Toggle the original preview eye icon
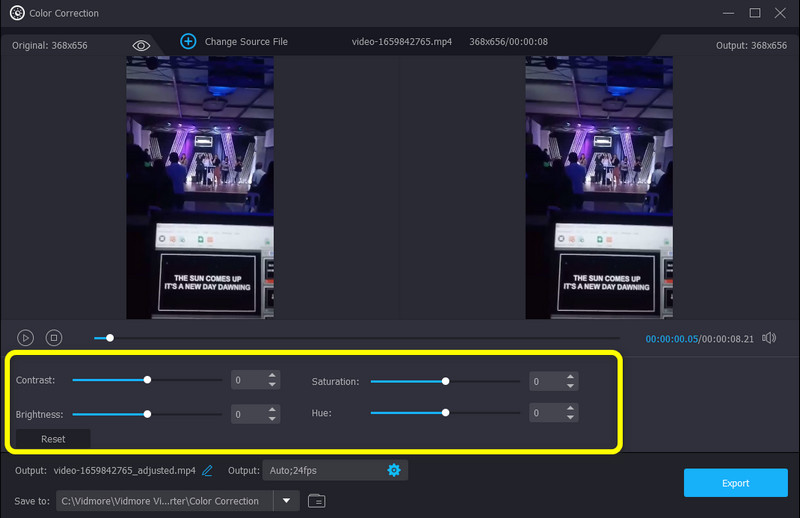Screen dimensions: 800x518 click(x=141, y=45)
